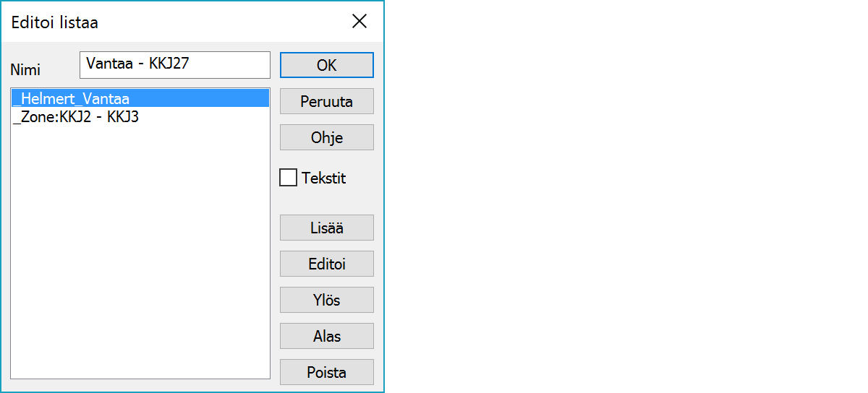Click the Tekstit label text
This screenshot has width=868, height=393.
pyautogui.click(x=324, y=178)
